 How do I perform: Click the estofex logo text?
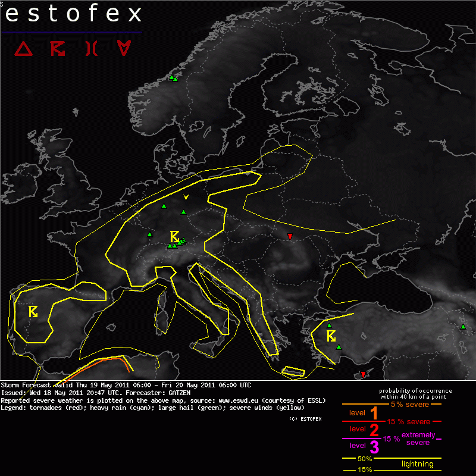coord(74,14)
